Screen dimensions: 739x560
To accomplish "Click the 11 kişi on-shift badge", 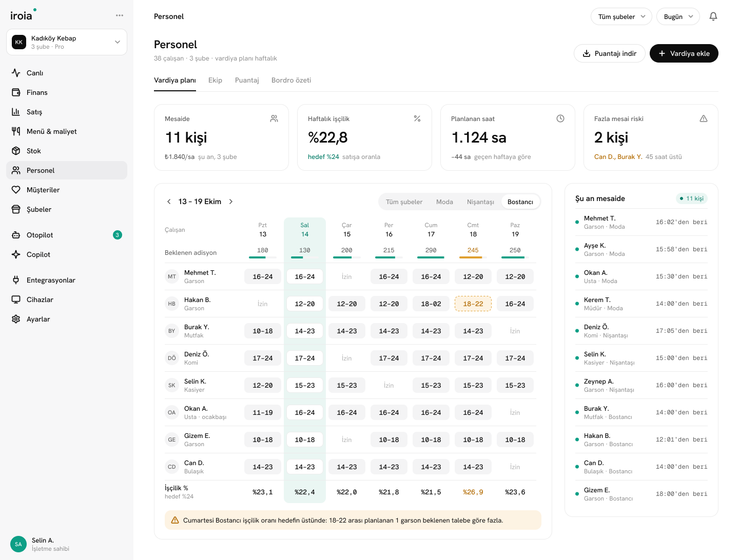I will click(692, 198).
